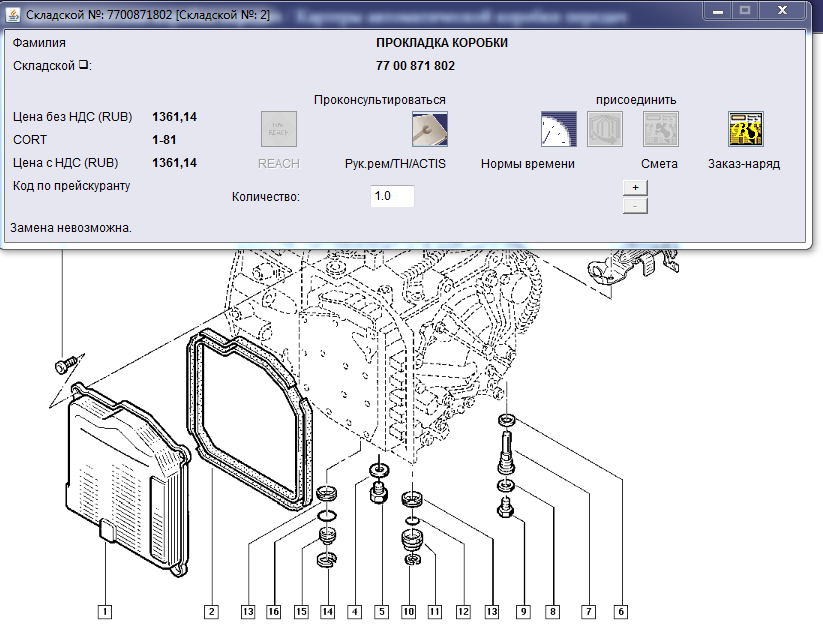Select part callout number 9
This screenshot has width=823, height=631.
point(523,612)
